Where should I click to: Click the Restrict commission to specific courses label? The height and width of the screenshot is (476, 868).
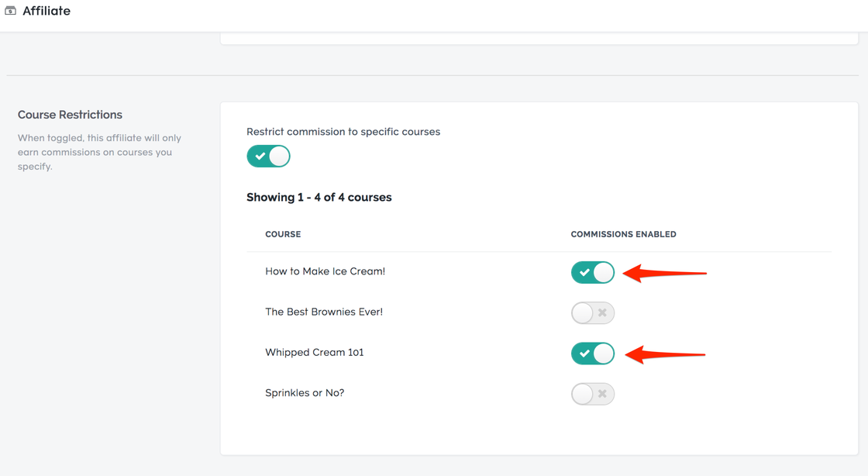tap(343, 132)
